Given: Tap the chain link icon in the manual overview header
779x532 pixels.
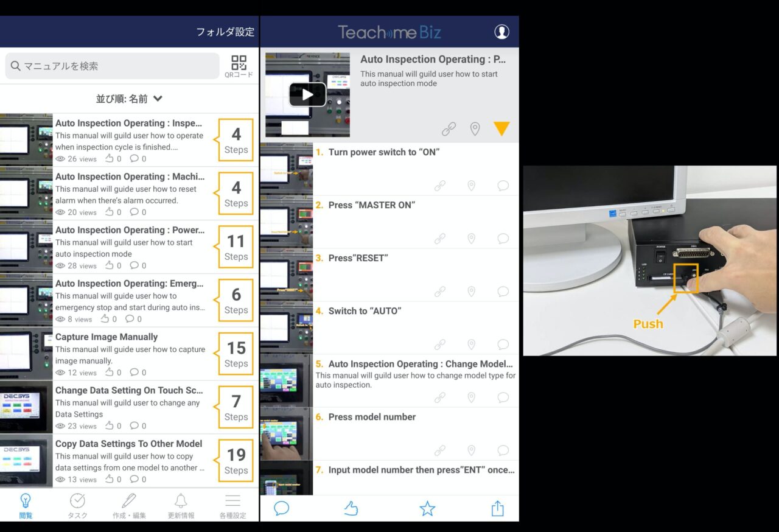Looking at the screenshot, I should coord(449,128).
